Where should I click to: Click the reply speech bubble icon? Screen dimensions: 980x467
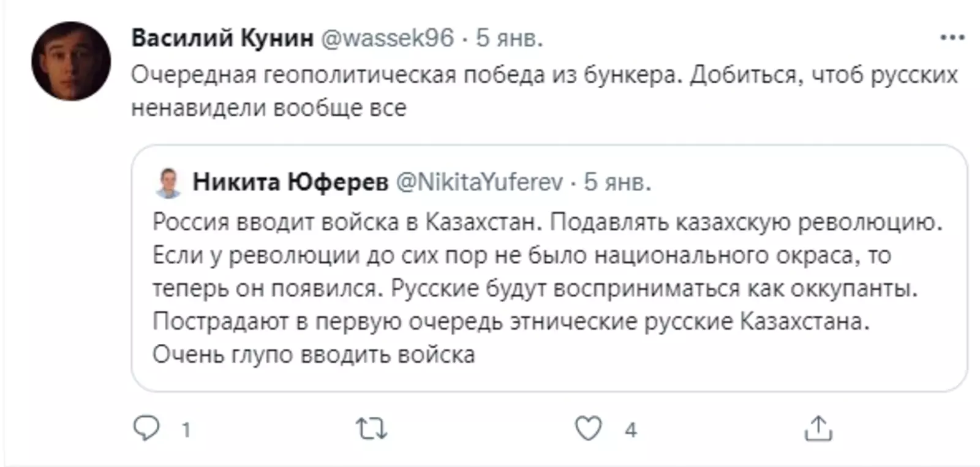tap(146, 428)
